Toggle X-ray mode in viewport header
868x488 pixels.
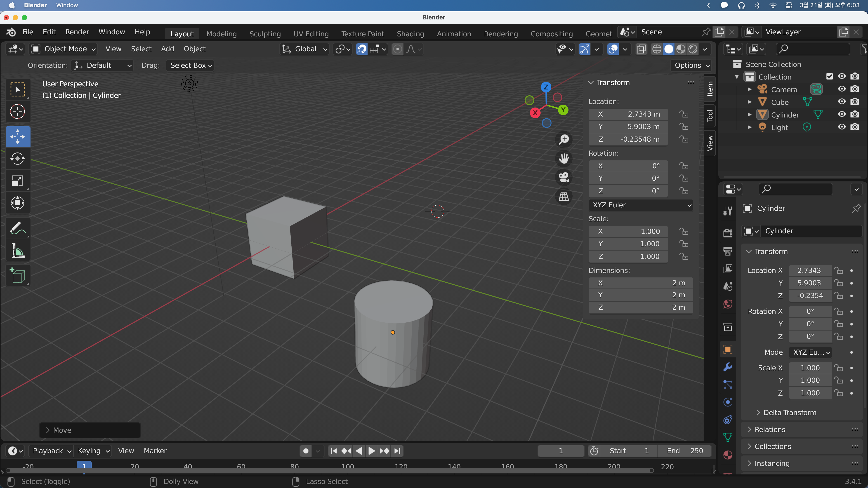pyautogui.click(x=641, y=49)
